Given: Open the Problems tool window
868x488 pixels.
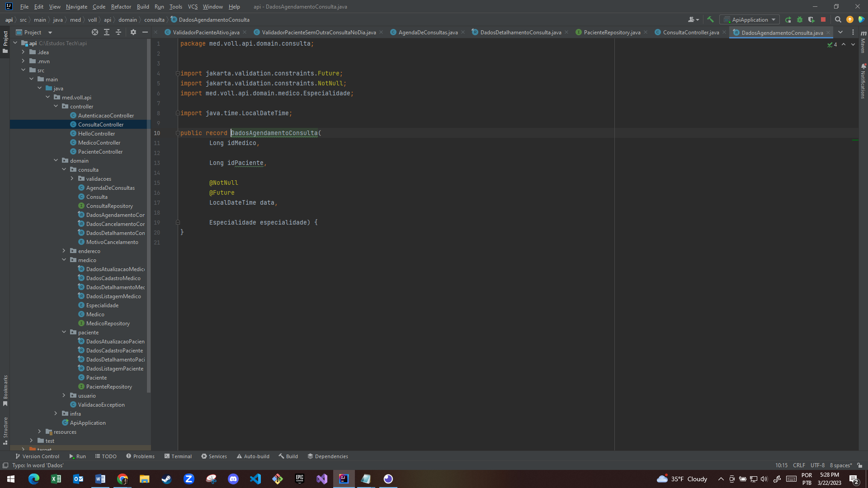Looking at the screenshot, I should pyautogui.click(x=141, y=456).
